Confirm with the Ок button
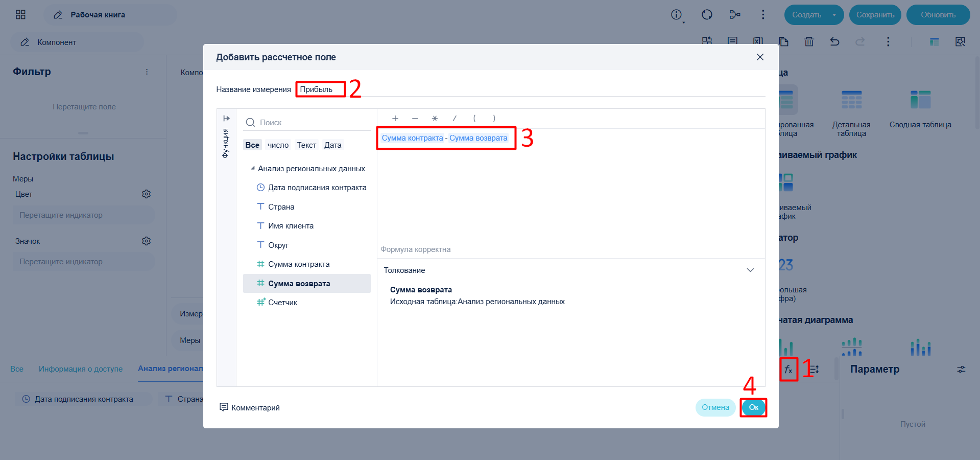Image resolution: width=980 pixels, height=460 pixels. [x=753, y=407]
